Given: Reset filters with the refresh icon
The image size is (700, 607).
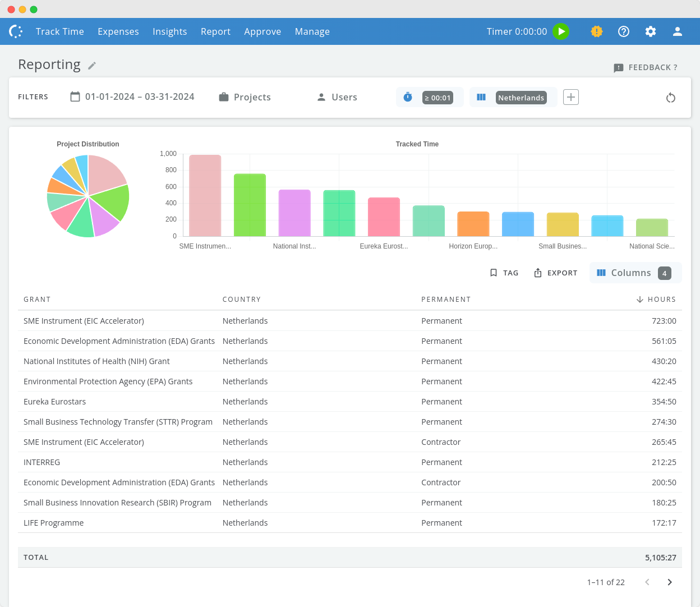Looking at the screenshot, I should 670,98.
